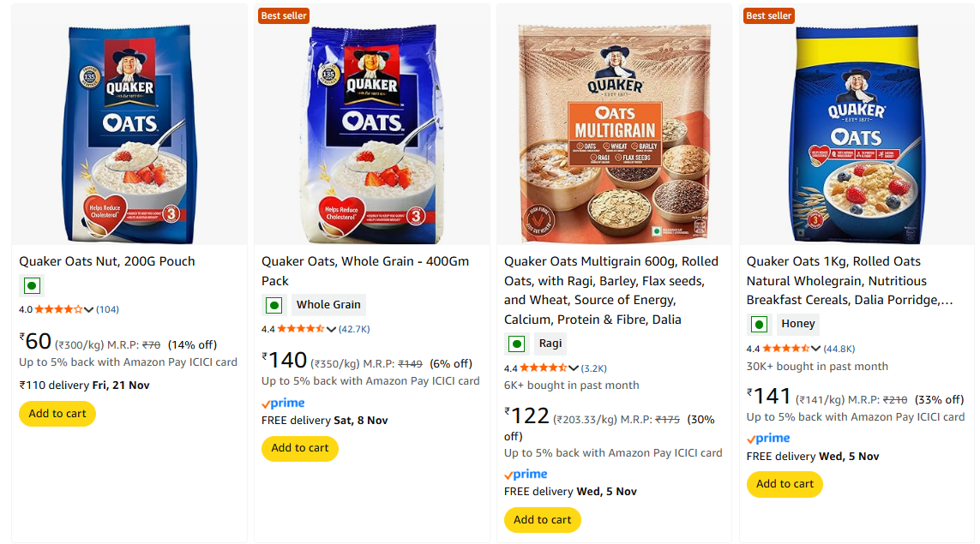The image size is (980, 544).
Task: Click the veg icon next to Ragi
Action: point(516,344)
